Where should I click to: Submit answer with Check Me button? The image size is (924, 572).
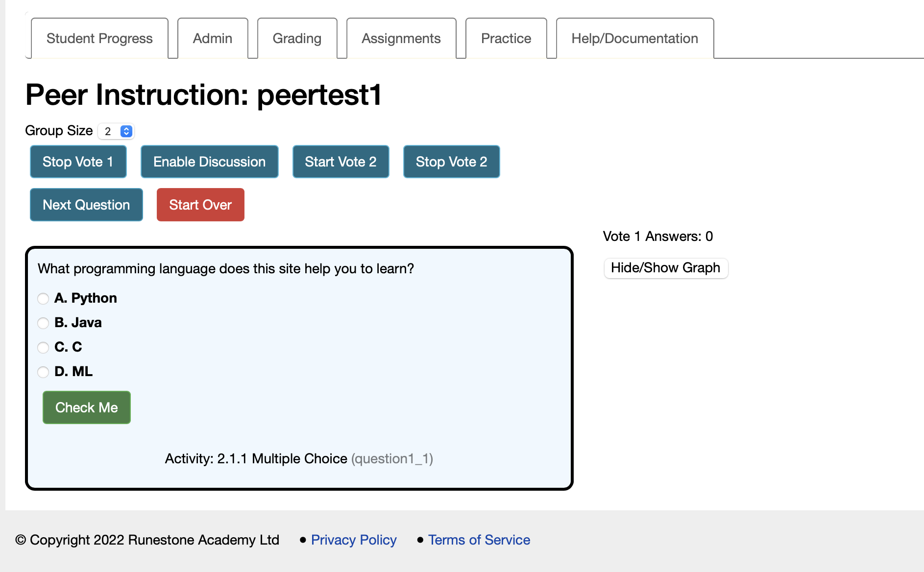point(87,407)
